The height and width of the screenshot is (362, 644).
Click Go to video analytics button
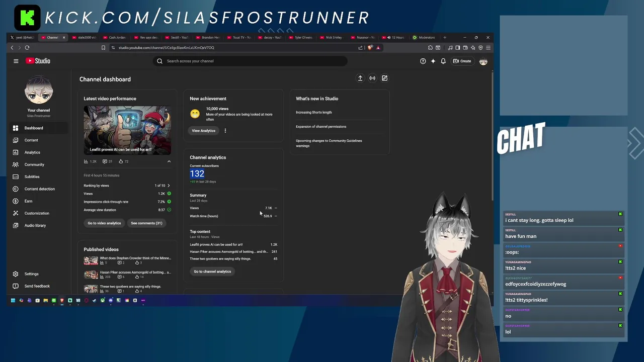(x=104, y=223)
